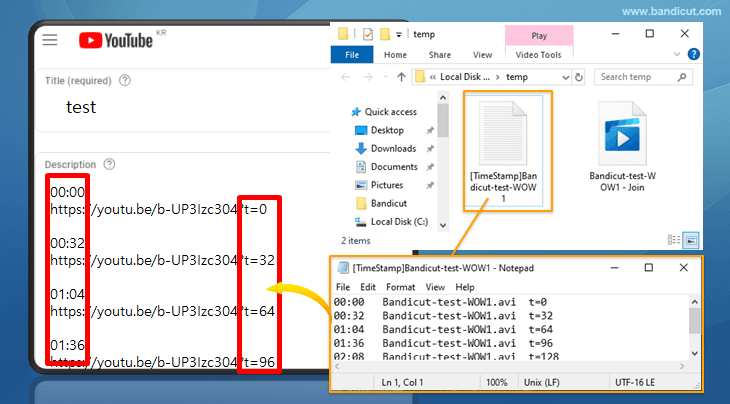730x404 pixels.
Task: Open Explorer help with the blue question mark
Action: (693, 54)
